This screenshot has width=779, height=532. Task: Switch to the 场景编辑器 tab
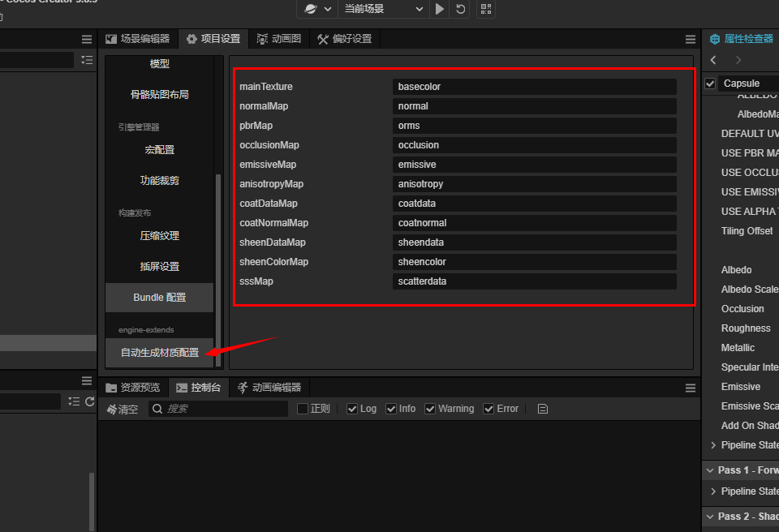(x=138, y=39)
